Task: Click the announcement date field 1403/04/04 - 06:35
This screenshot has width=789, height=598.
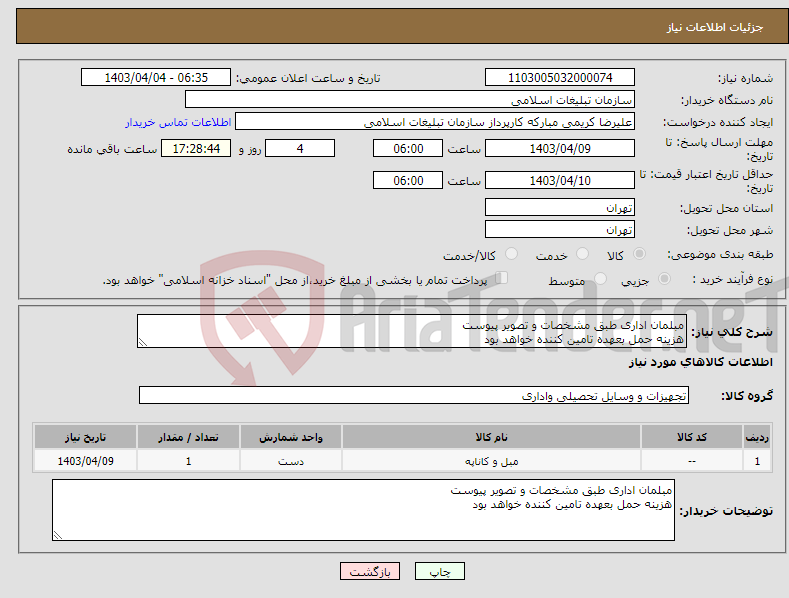Action: pos(156,78)
